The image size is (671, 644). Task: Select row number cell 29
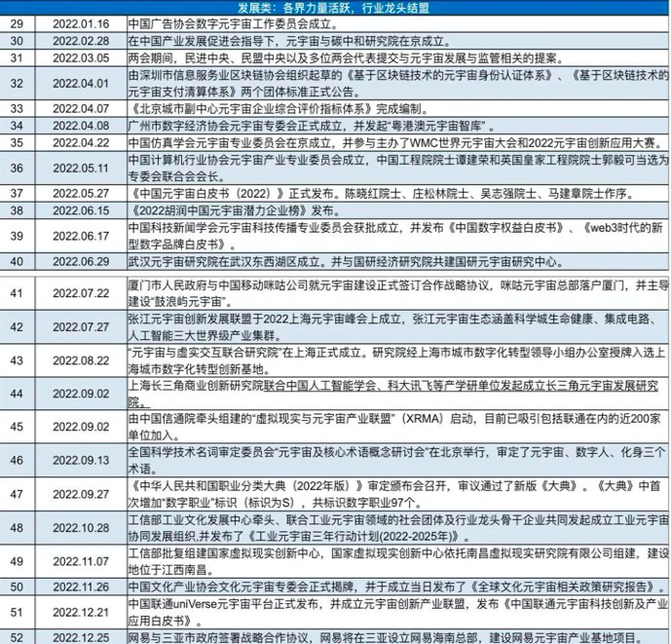pos(17,24)
